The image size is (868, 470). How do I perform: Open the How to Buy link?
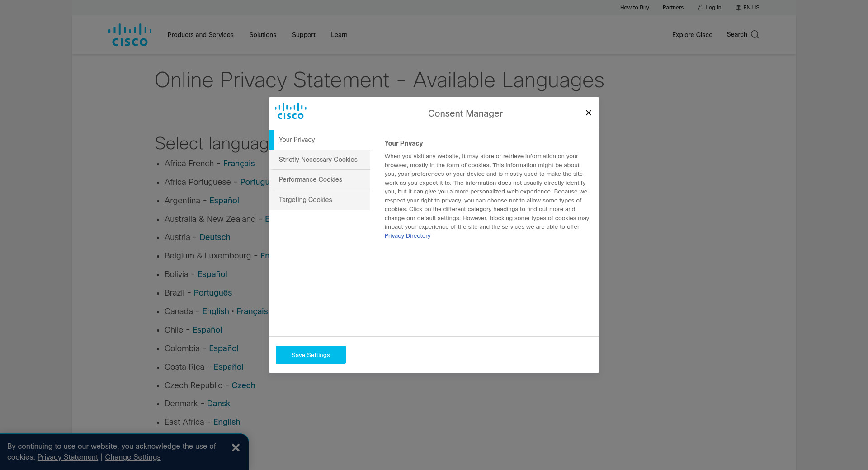tap(634, 8)
